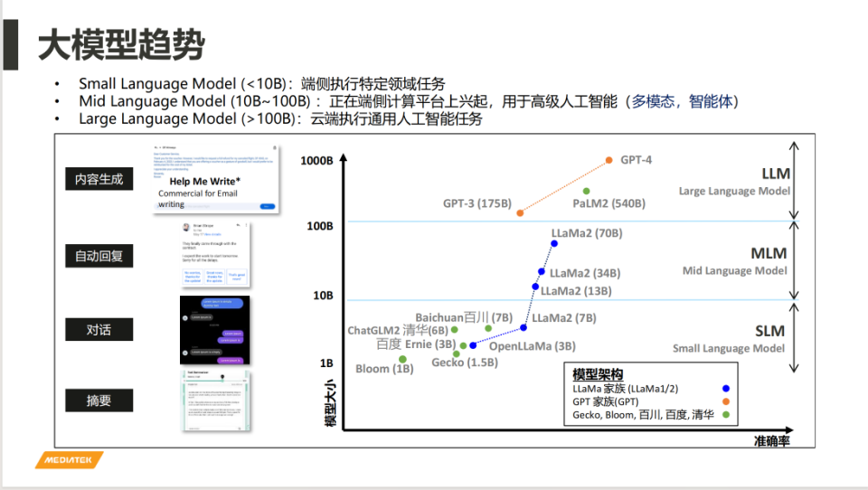Click the GPT-4 text label
The width and height of the screenshot is (868, 490).
click(636, 160)
